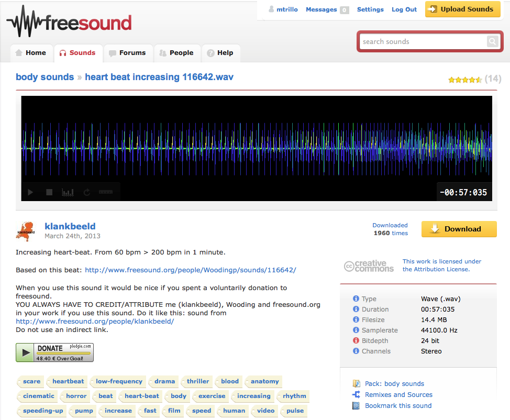Viewport: 510px width, 420px height.
Task: Open Woodingp sounds 116642 URL link
Action: coord(190,270)
